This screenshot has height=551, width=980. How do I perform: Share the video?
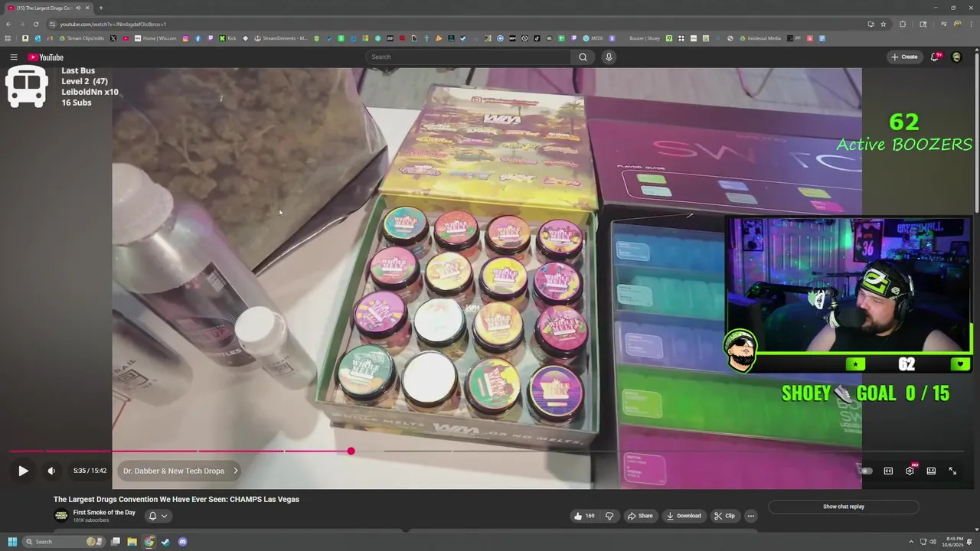(640, 516)
